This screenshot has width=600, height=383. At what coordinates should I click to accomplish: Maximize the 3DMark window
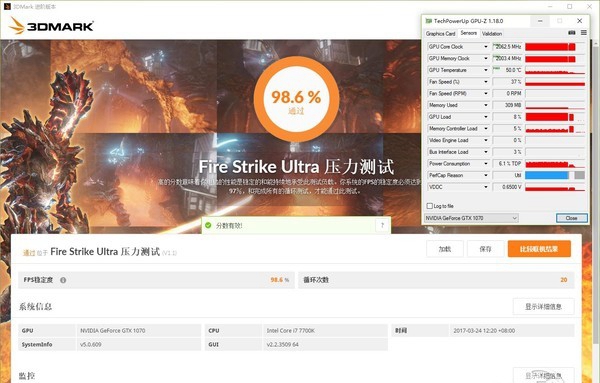pos(570,7)
